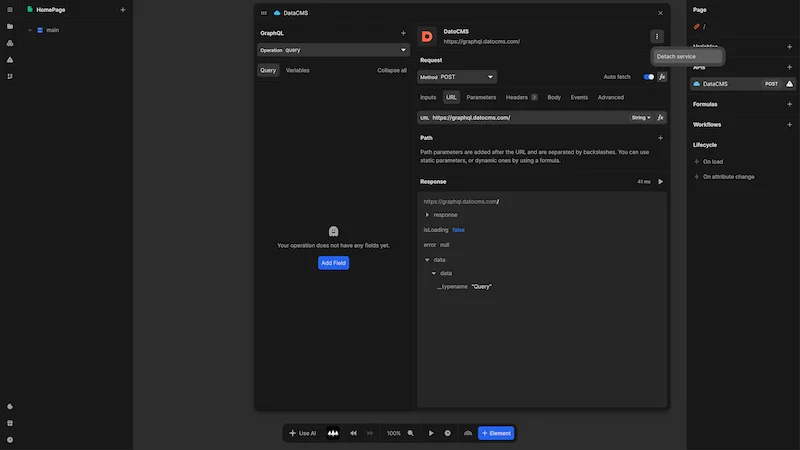Open the Inputs tab

coord(428,97)
